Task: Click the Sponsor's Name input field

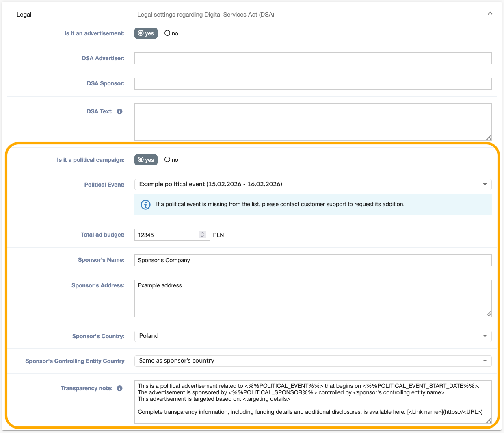Action: click(313, 260)
